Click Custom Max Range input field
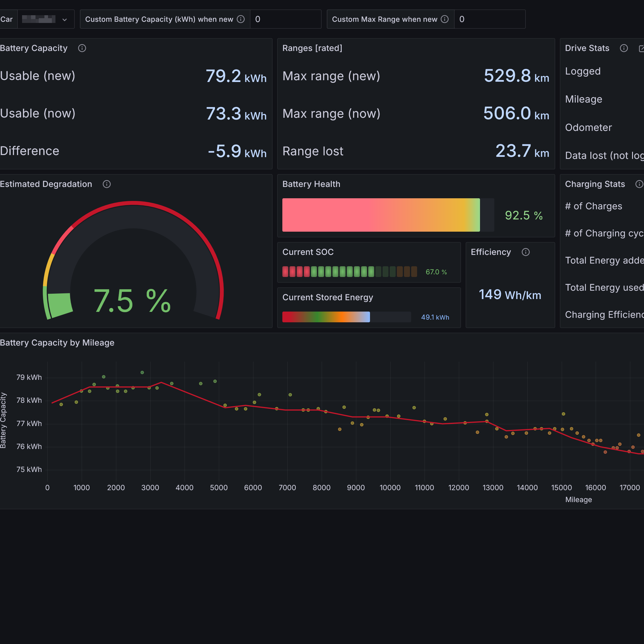This screenshot has height=644, width=644. click(x=489, y=19)
